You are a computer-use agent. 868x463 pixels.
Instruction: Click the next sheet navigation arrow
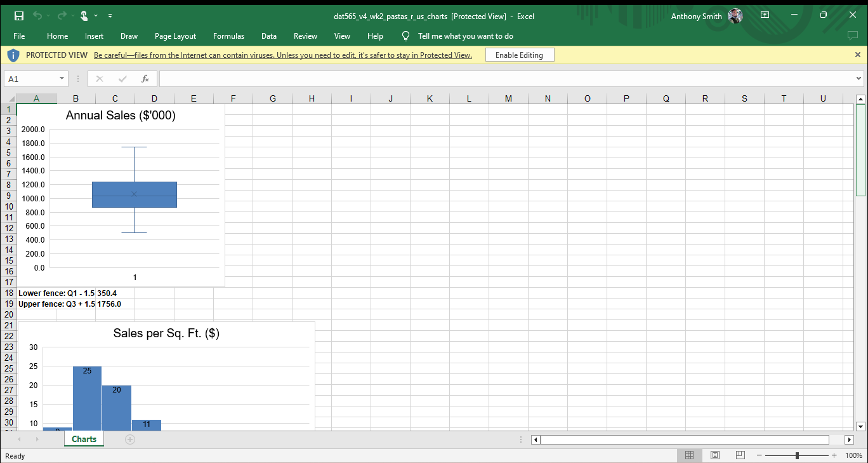click(37, 440)
